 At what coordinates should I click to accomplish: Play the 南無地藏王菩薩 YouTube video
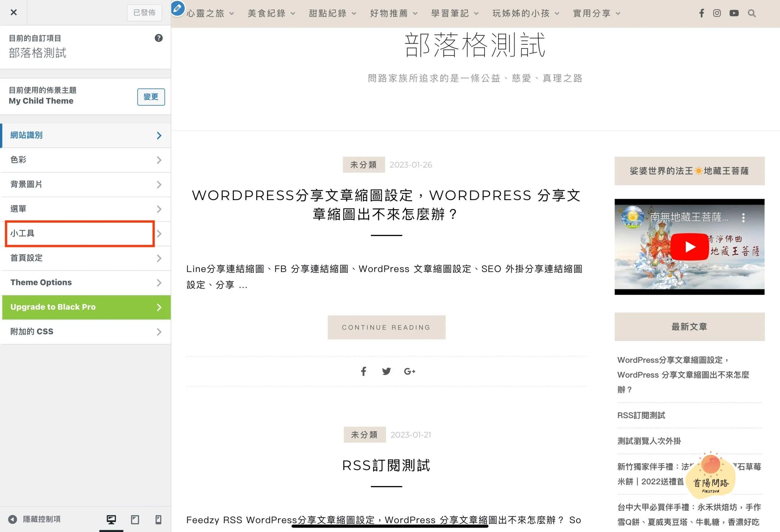[689, 247]
